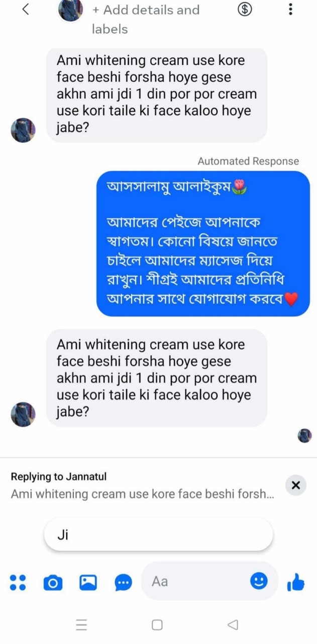Tap 'Add details and labels' link
The image size is (317, 644).
click(x=146, y=19)
